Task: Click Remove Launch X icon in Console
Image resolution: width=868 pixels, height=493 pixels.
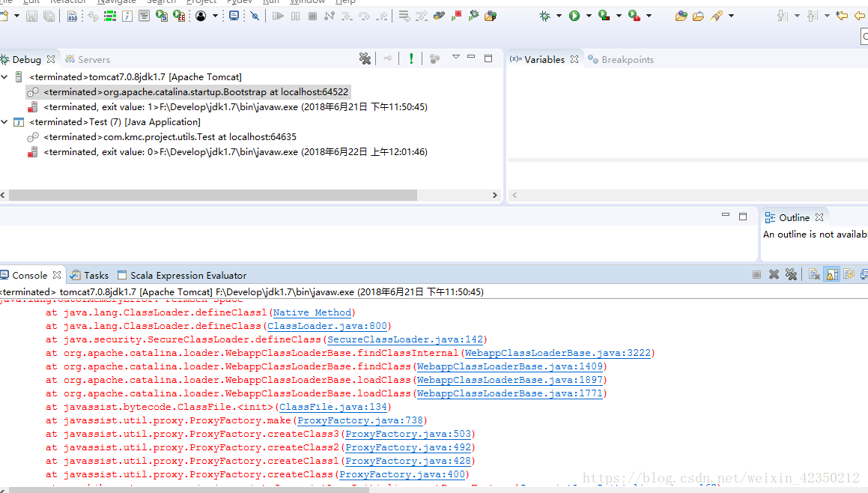Action: tap(774, 274)
